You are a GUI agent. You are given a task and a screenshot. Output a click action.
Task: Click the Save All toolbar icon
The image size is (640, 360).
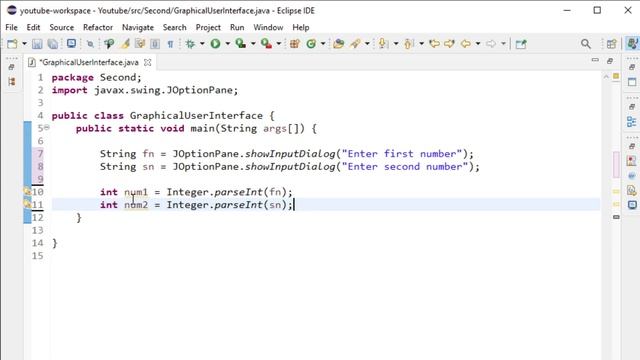tap(53, 44)
